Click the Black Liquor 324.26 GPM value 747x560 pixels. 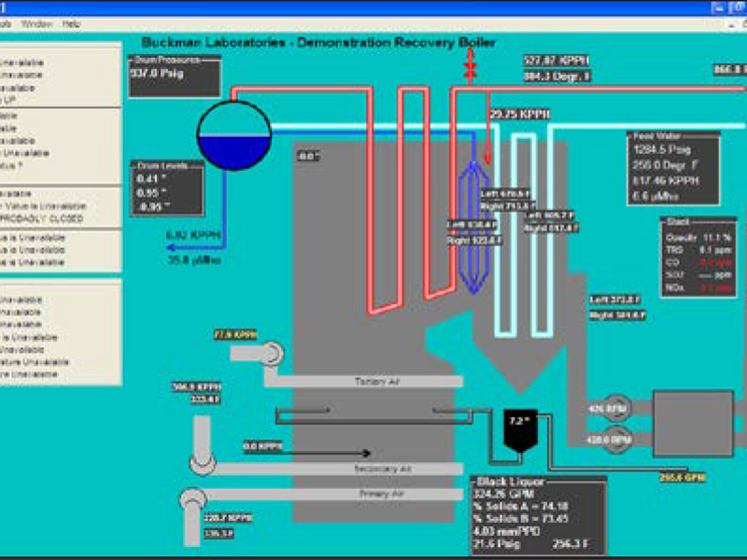coord(503,494)
